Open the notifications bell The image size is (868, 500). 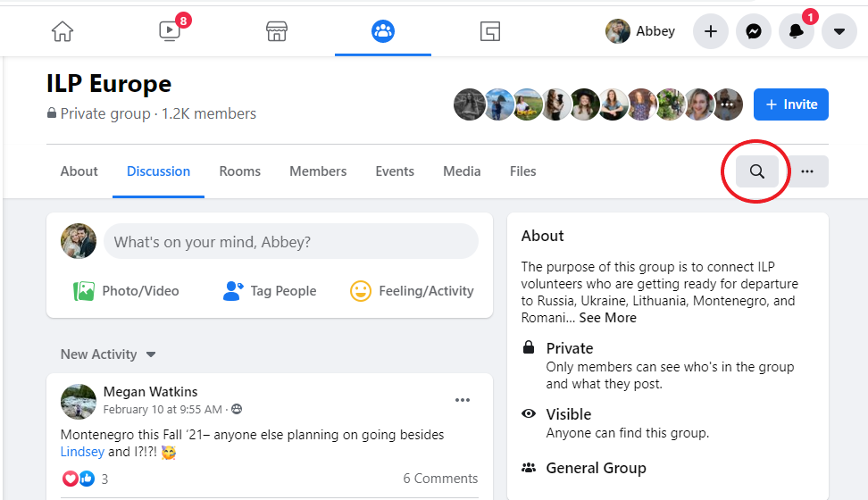796,31
